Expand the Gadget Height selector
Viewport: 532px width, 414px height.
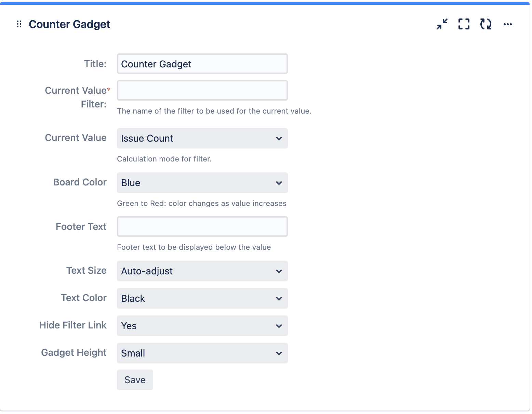(202, 353)
